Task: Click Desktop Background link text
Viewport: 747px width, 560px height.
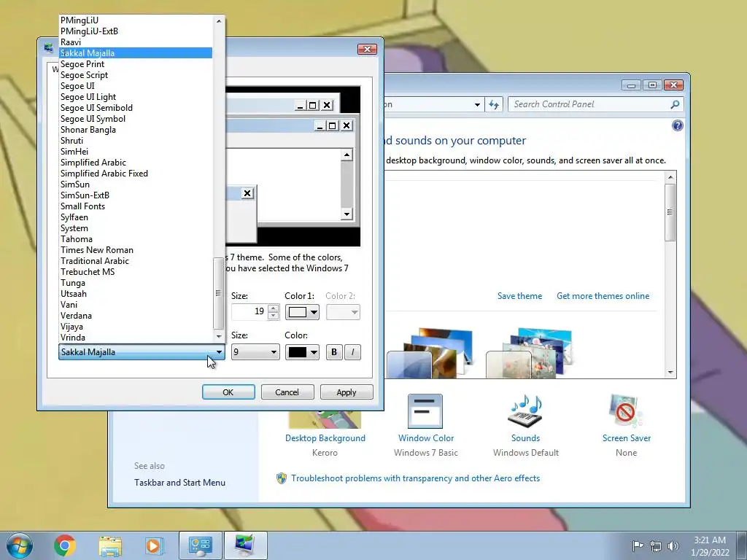Action: click(x=325, y=438)
